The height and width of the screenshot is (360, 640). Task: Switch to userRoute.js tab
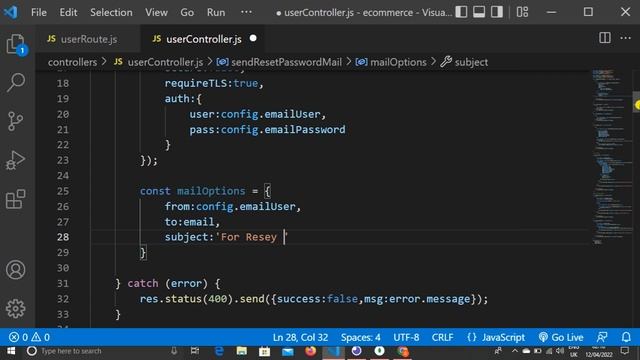(89, 39)
